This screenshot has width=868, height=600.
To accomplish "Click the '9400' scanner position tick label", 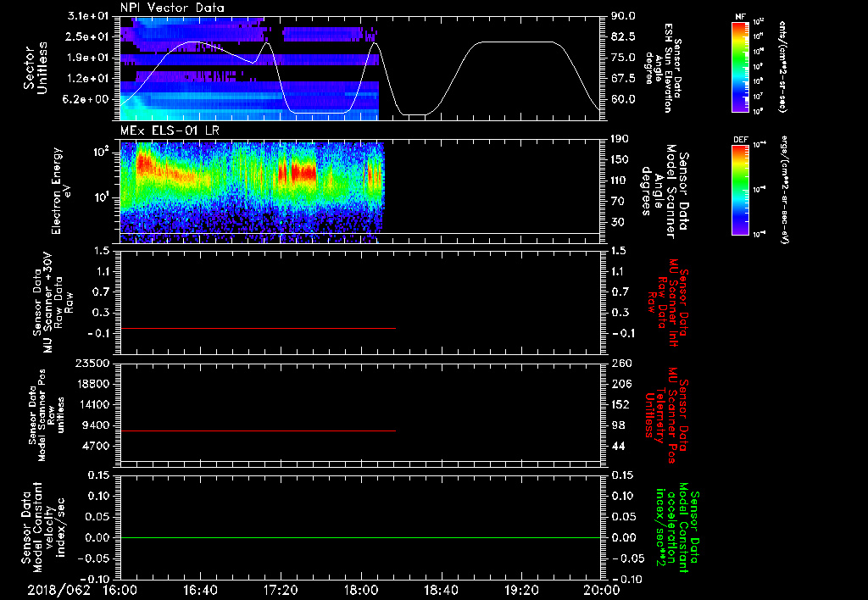I will [97, 425].
